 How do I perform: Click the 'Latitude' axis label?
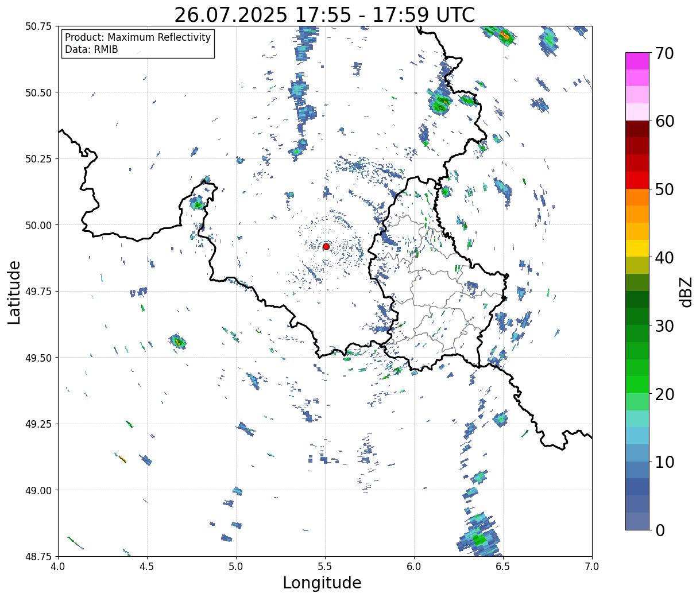[14, 292]
